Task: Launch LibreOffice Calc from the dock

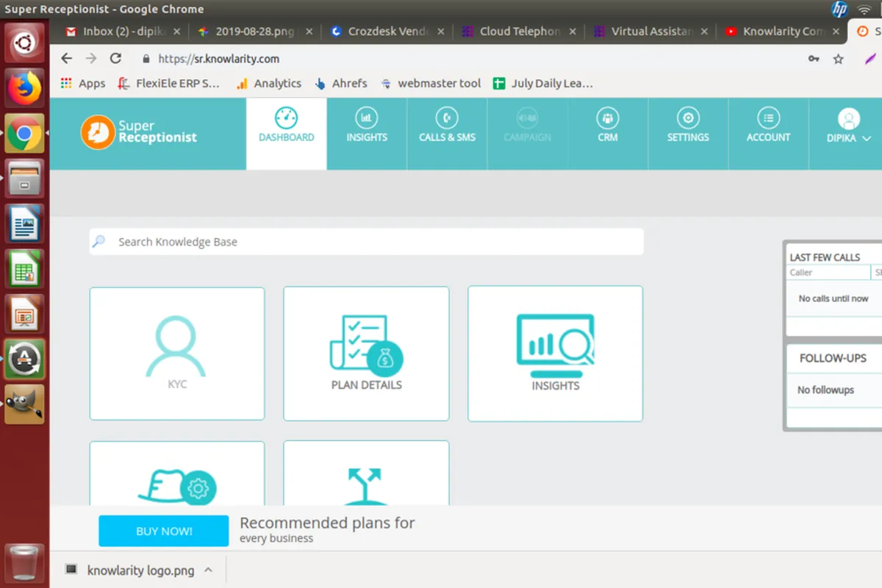Action: [24, 269]
